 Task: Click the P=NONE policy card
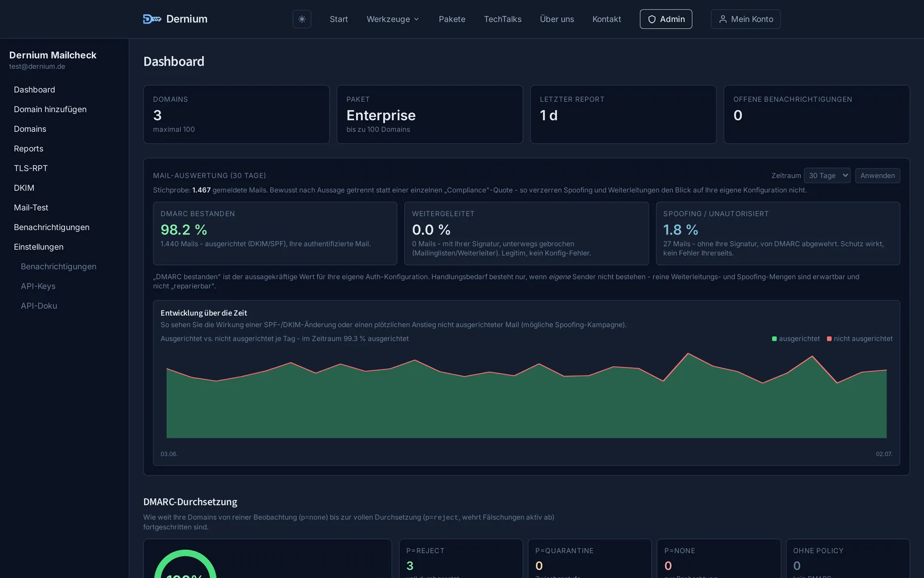tap(719, 558)
